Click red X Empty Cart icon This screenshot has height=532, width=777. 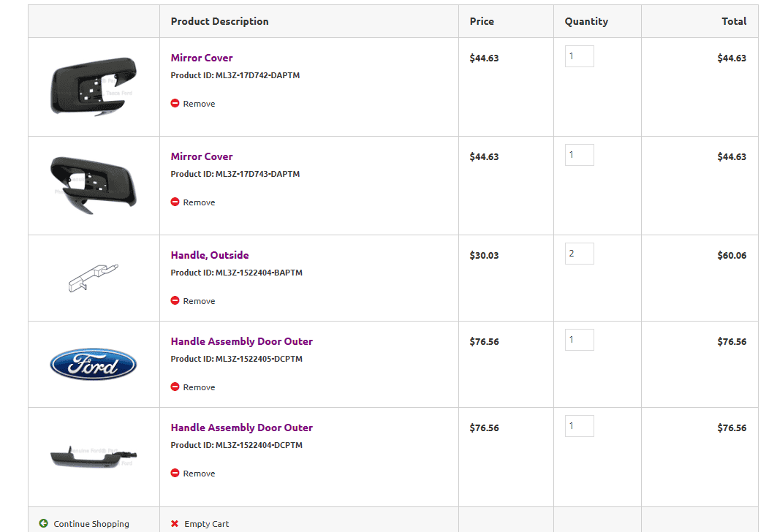(175, 524)
